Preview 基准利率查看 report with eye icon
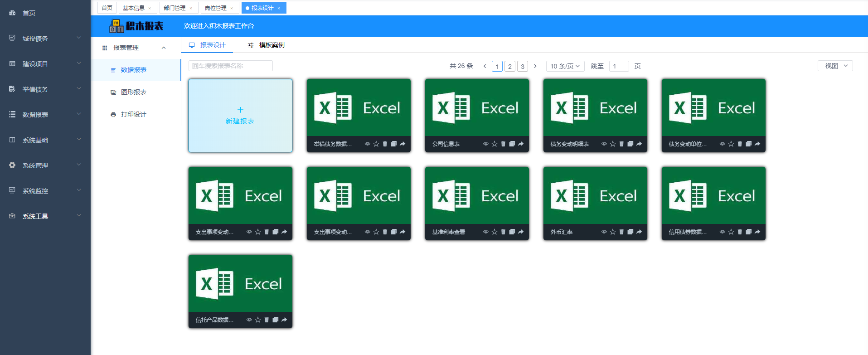Image resolution: width=868 pixels, height=355 pixels. 485,232
